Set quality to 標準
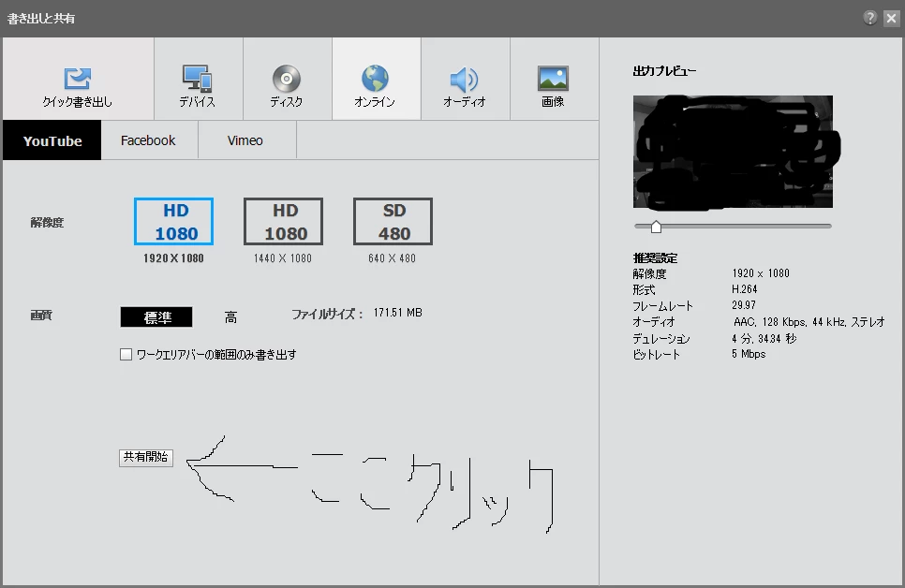The width and height of the screenshot is (905, 588). point(156,316)
